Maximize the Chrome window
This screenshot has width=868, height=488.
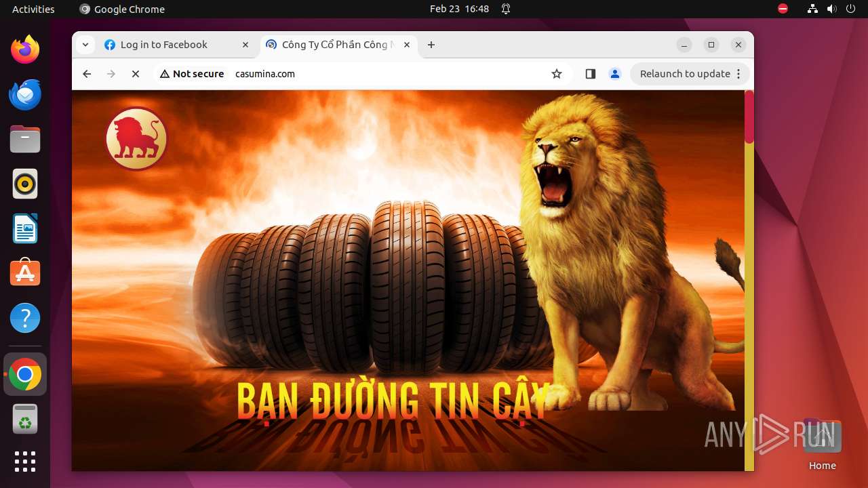coord(711,45)
